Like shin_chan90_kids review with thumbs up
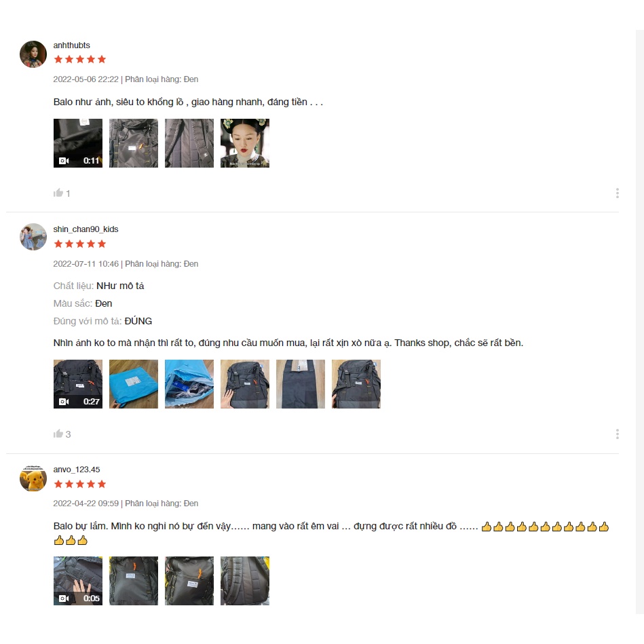The width and height of the screenshot is (644, 644). click(58, 434)
